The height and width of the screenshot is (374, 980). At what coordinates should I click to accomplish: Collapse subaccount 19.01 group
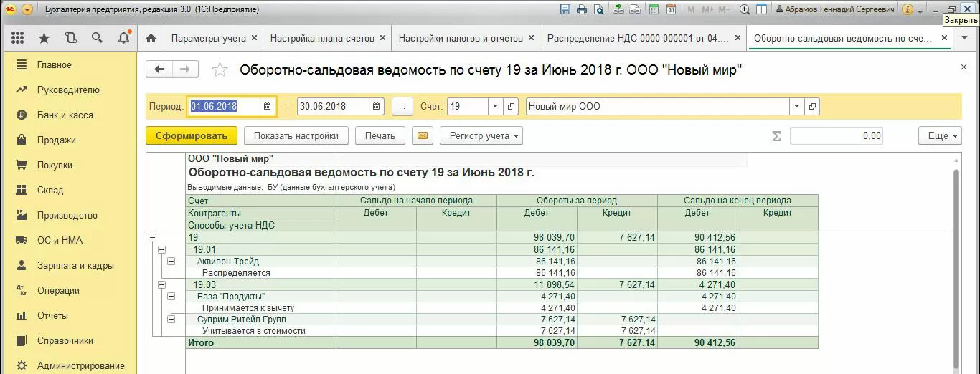coord(161,249)
